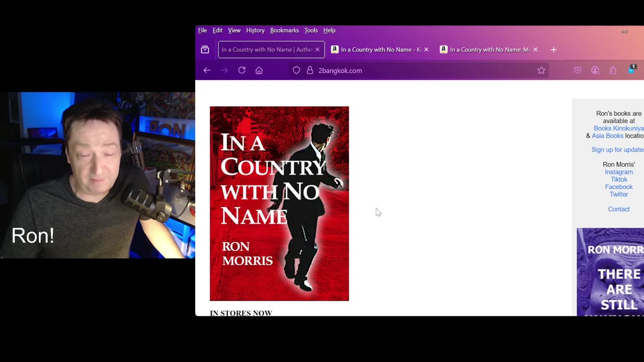Open a new tab with the plus button
This screenshot has height=362, width=644.
click(553, 50)
